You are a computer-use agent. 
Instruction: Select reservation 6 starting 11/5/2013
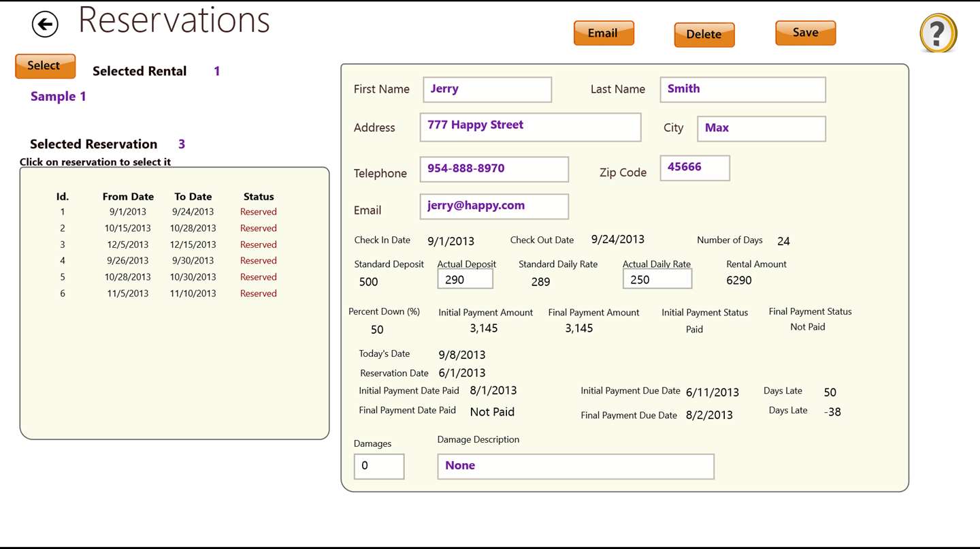(167, 294)
